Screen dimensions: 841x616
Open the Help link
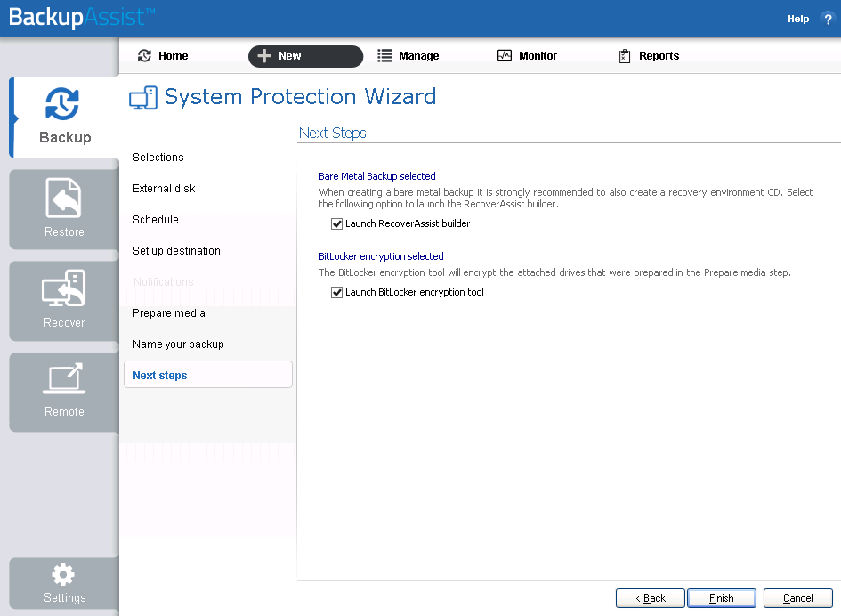798,19
